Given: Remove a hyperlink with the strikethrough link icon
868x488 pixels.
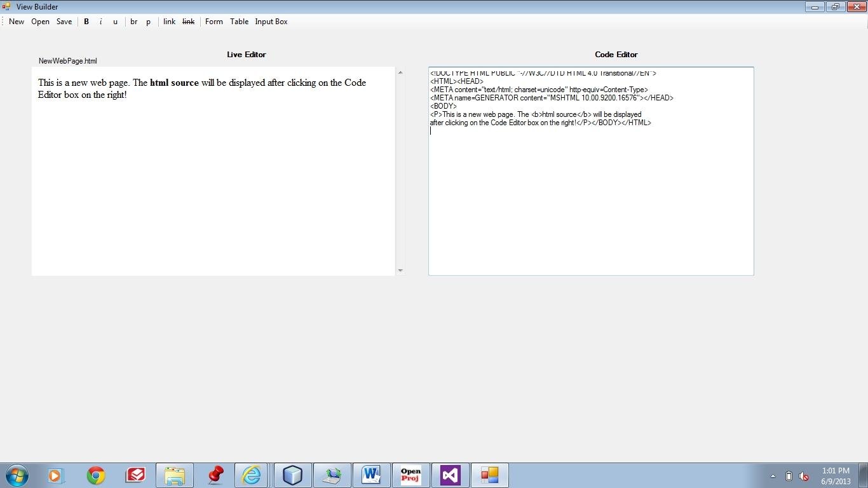Looking at the screenshot, I should tap(188, 21).
